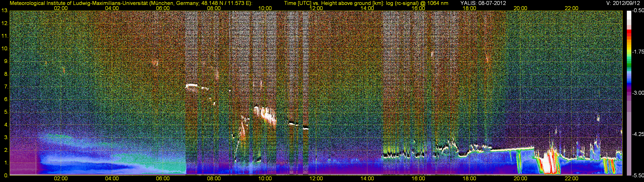Click the 11 km height axis label
This screenshot has width=644, height=182.
[x=5, y=36]
